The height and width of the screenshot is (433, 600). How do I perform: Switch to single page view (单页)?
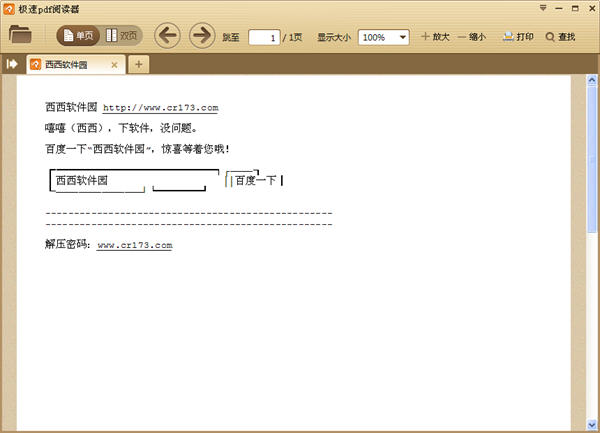(x=78, y=36)
